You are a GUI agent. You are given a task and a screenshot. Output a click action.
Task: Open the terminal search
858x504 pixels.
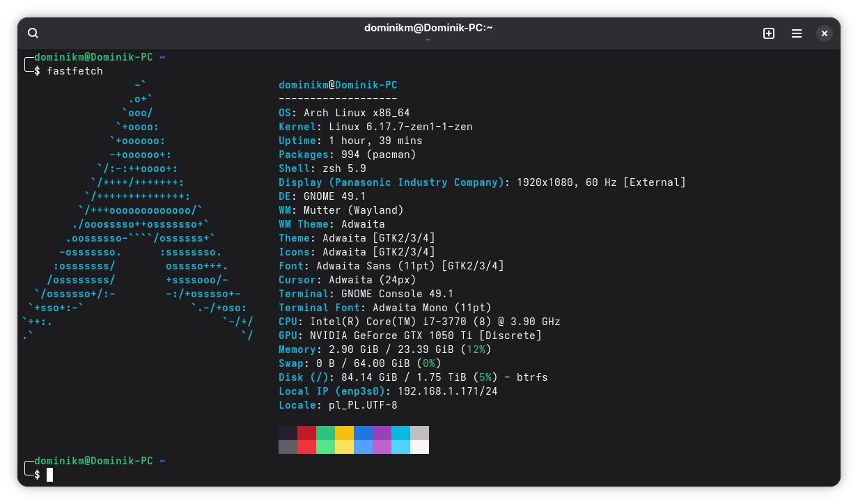(x=33, y=33)
